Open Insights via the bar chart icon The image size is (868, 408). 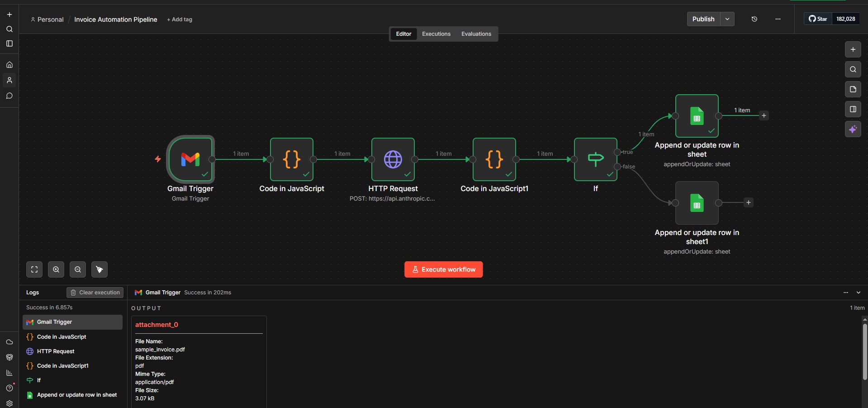click(9, 373)
